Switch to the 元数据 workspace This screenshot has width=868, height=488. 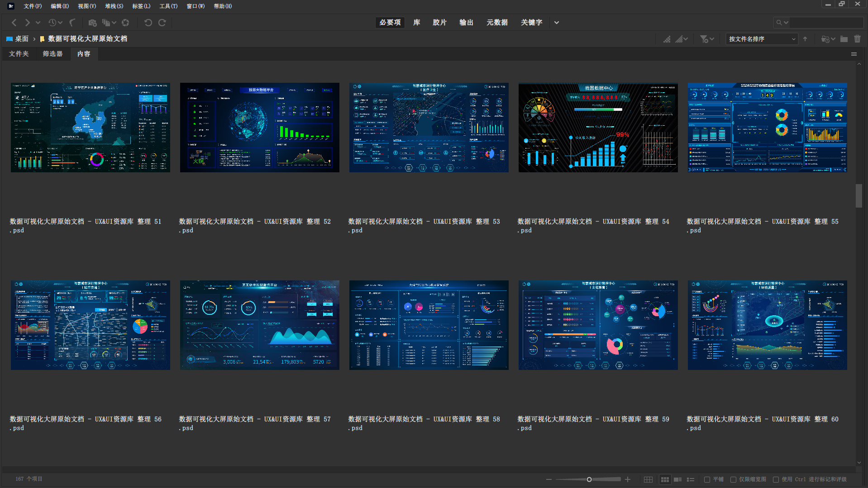497,23
